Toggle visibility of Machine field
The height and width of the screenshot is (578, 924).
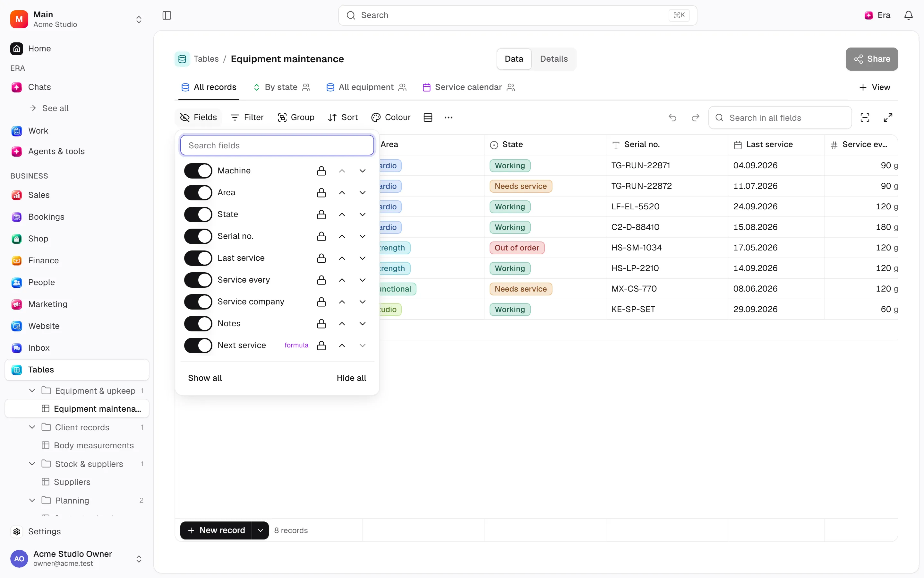[198, 171]
